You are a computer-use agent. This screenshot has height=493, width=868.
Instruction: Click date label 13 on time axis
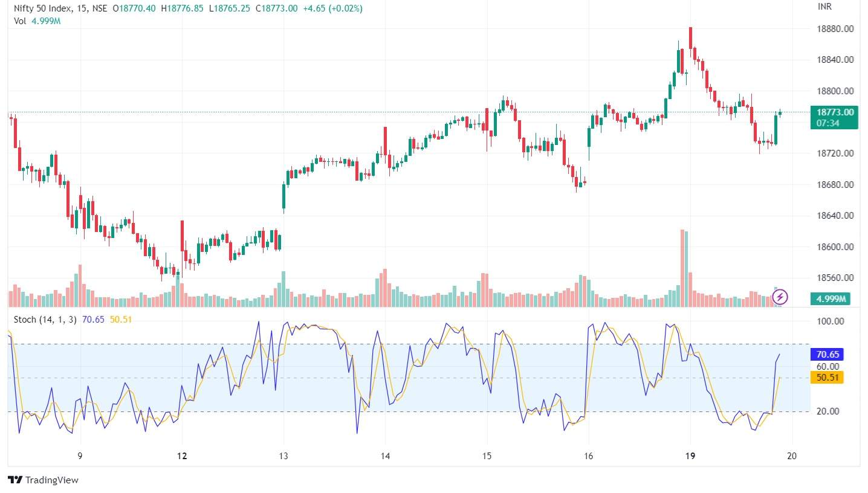pyautogui.click(x=283, y=456)
